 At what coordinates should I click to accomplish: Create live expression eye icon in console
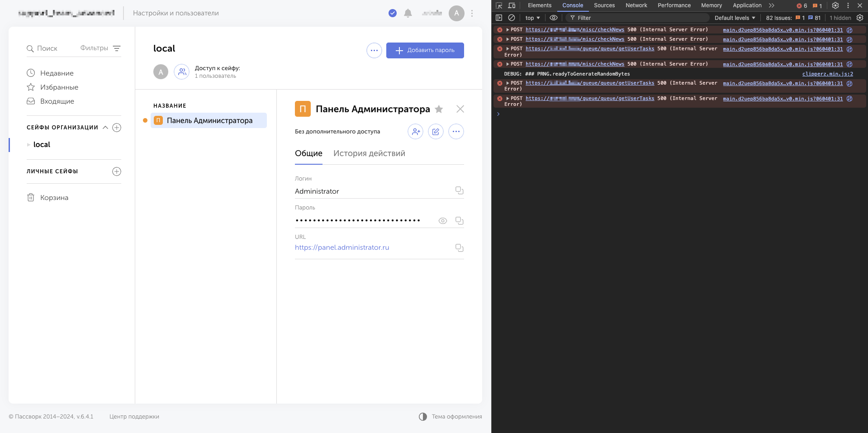[553, 18]
